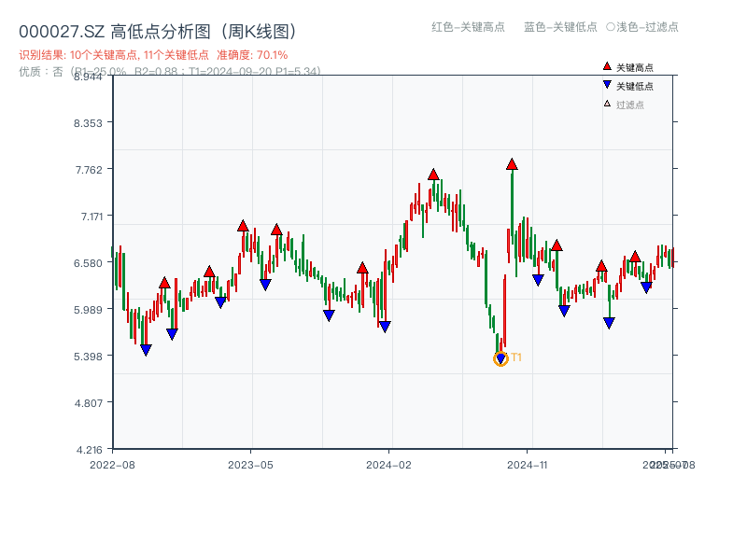This screenshot has width=747, height=560.
Task: Select red high triangle just left of 2023-05
Action: pos(243,226)
